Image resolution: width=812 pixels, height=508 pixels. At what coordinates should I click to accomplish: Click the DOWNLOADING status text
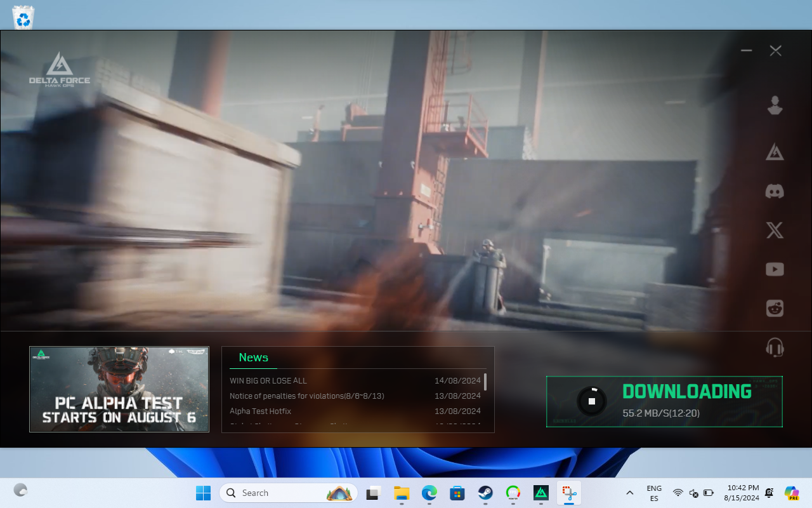pos(687,392)
